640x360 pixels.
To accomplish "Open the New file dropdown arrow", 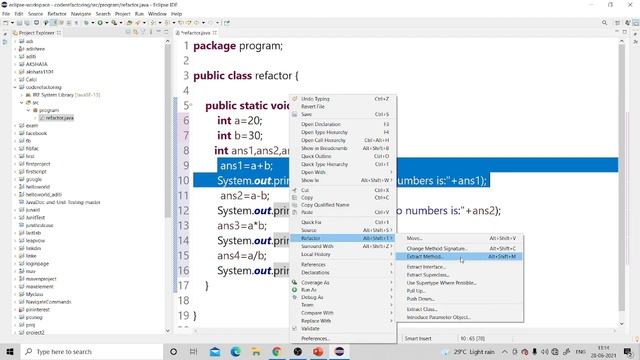I will (12, 23).
